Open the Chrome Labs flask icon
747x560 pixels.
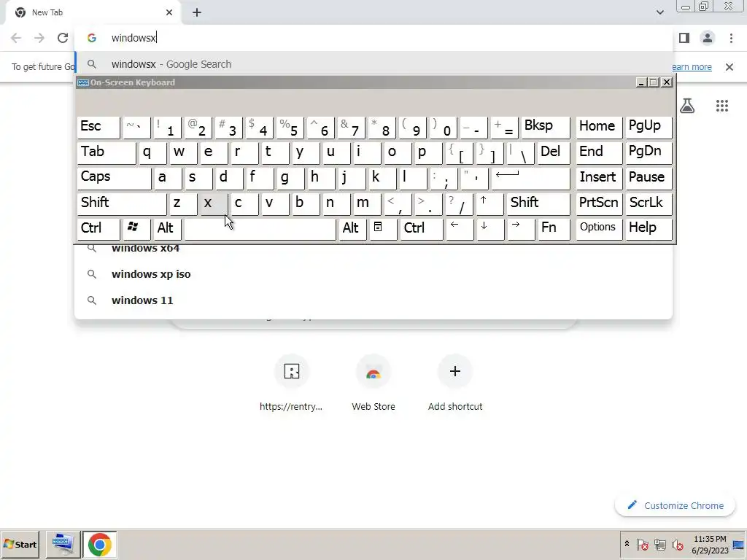coord(687,105)
